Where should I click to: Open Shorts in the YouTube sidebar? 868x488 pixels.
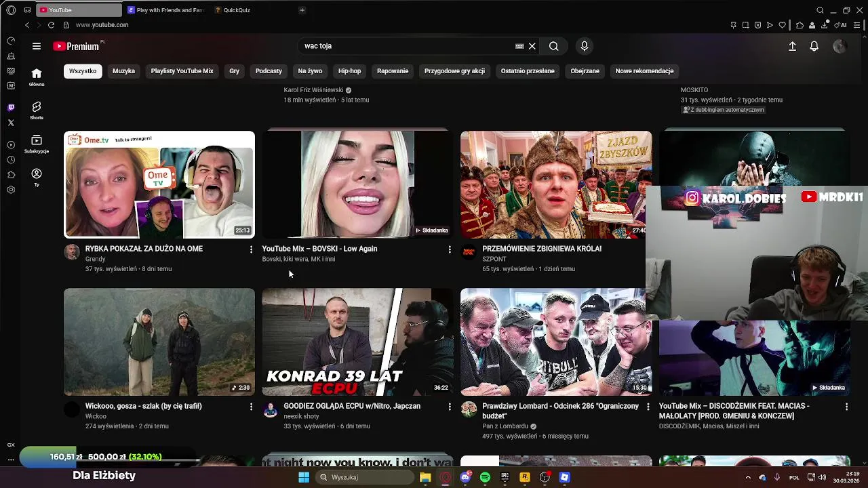click(37, 110)
